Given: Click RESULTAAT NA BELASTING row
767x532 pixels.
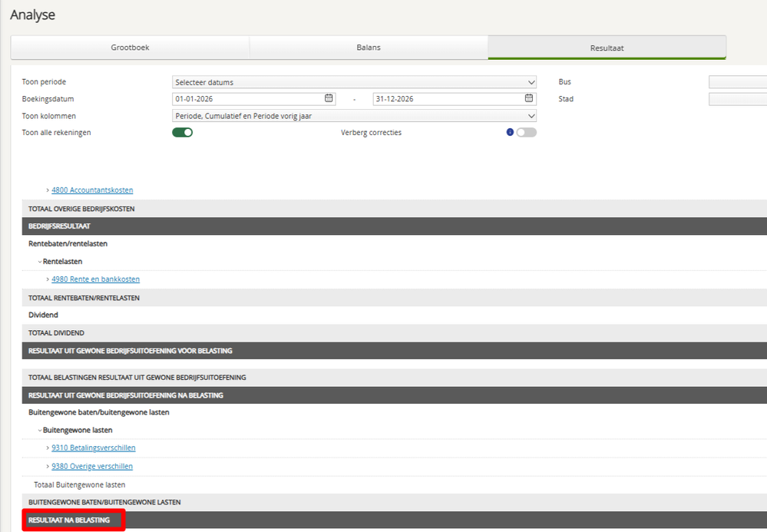Looking at the screenshot, I should (395, 520).
